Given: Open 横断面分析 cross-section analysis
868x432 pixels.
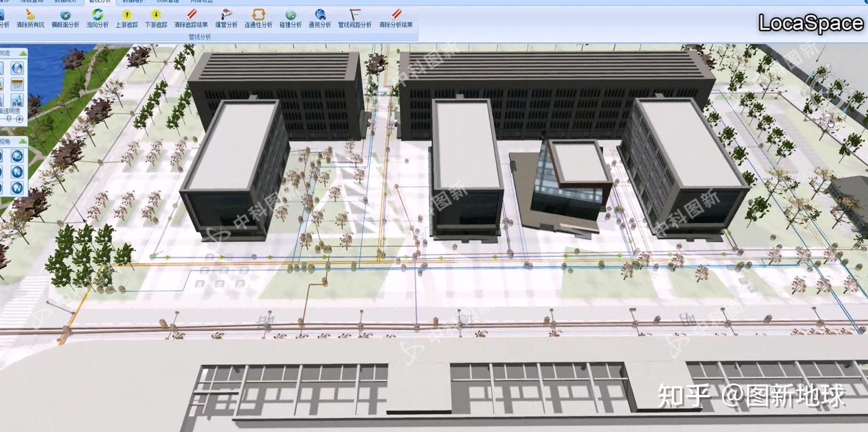Looking at the screenshot, I should click(65, 19).
